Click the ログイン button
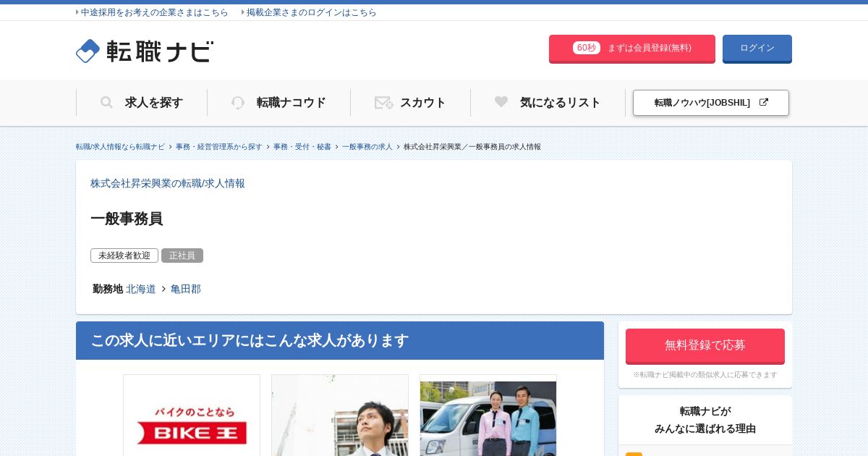This screenshot has width=868, height=456. coord(757,48)
